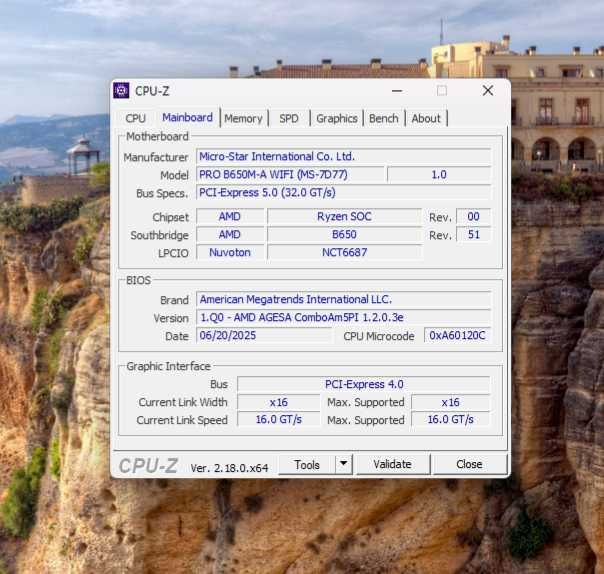The image size is (604, 574).
Task: Click the Southbridge Rev. value 51
Action: [473, 234]
